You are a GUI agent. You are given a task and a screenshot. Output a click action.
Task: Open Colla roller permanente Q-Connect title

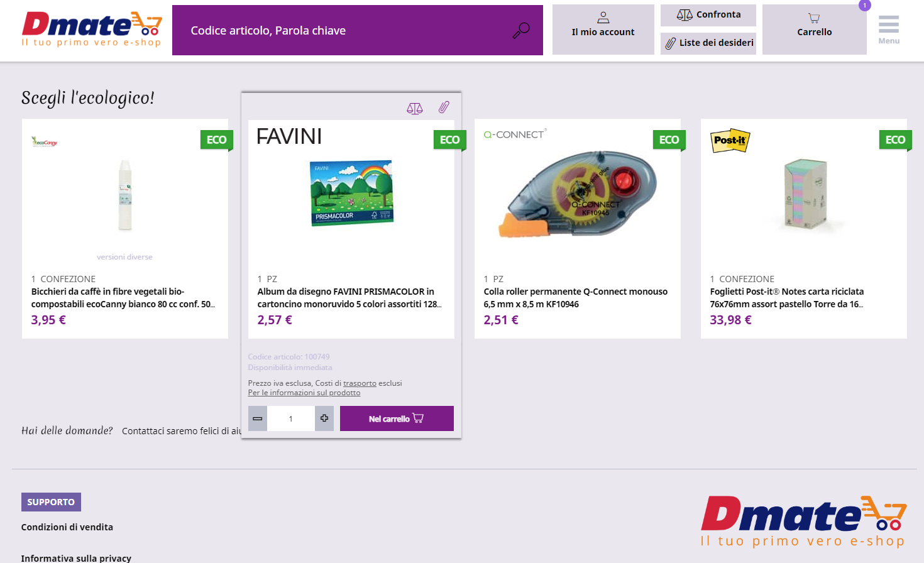[x=576, y=298]
